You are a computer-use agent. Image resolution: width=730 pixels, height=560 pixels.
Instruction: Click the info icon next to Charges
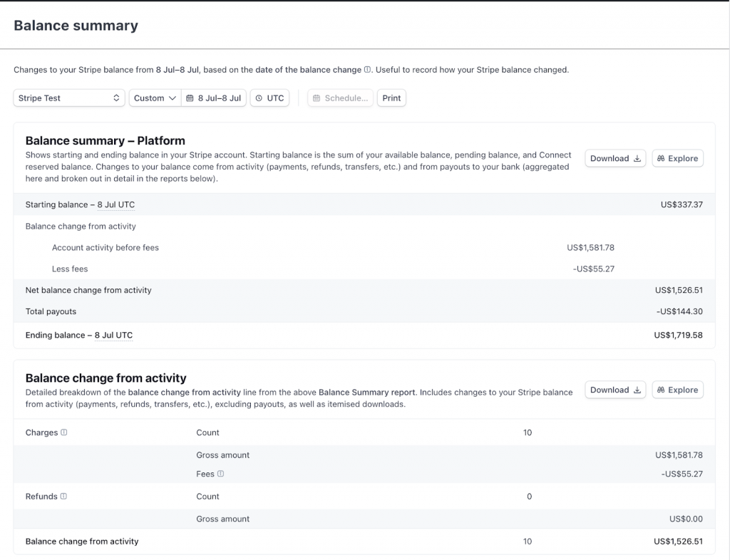coord(64,432)
